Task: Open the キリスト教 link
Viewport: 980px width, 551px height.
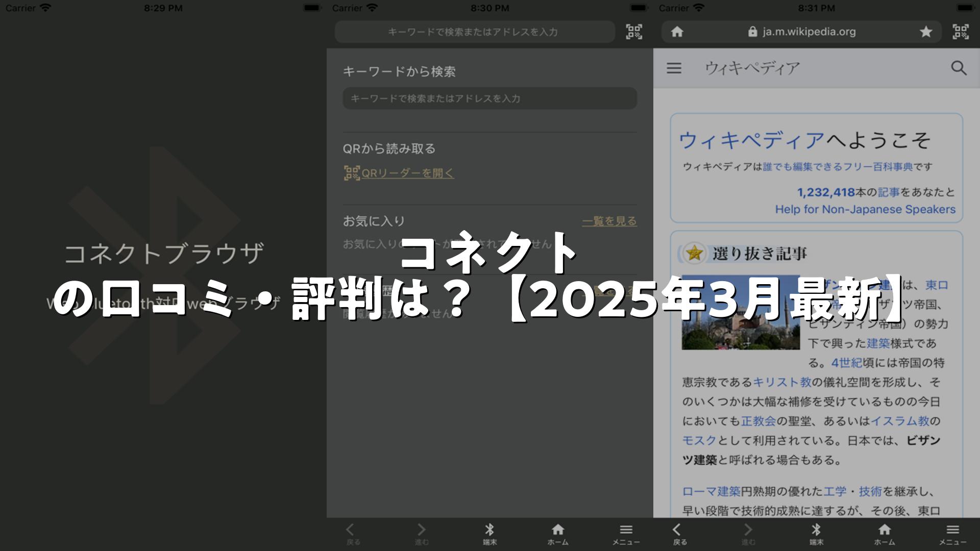Action: [x=782, y=382]
